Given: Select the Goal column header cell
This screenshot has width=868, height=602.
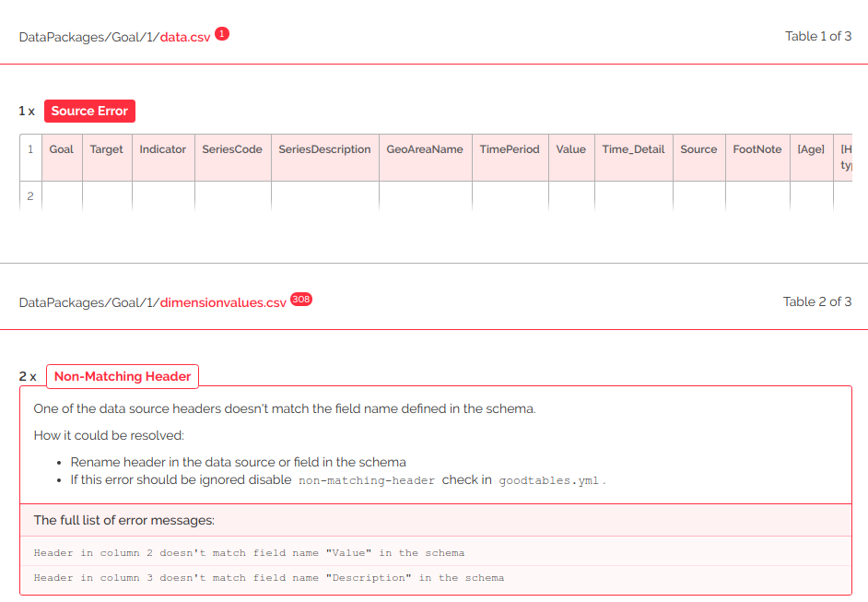Looking at the screenshot, I should (x=62, y=158).
